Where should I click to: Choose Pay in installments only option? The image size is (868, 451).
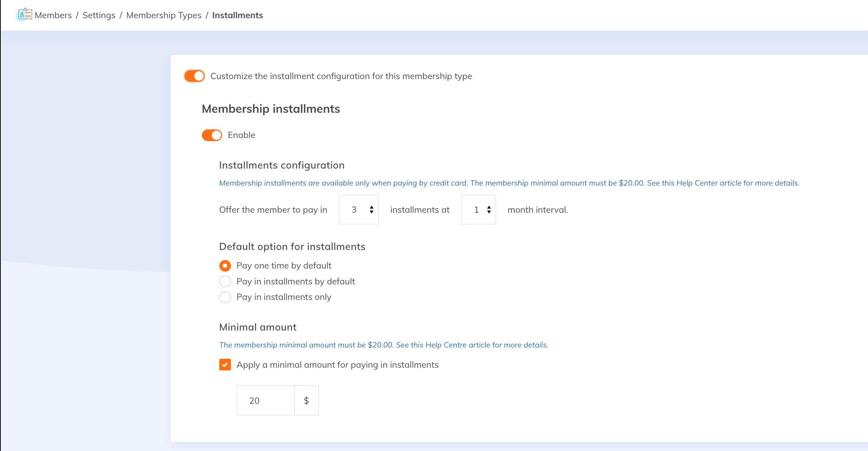click(x=225, y=297)
